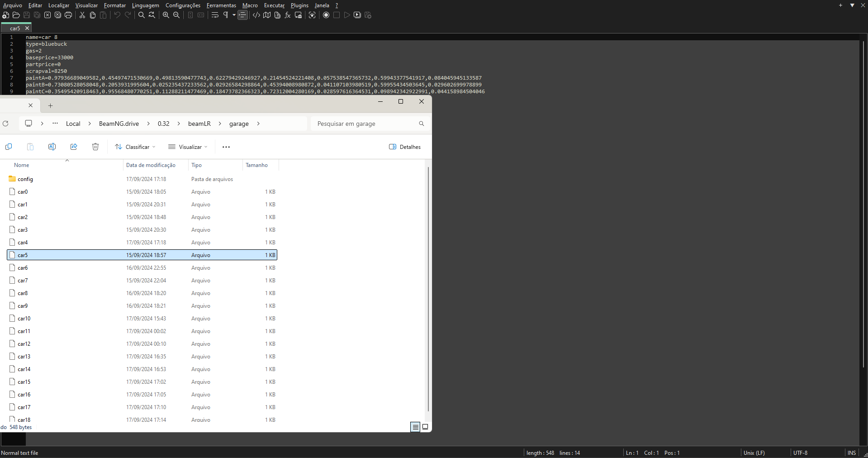Toggle the monitoring eye icon in Notepad++
The width and height of the screenshot is (868, 458).
[x=312, y=15]
